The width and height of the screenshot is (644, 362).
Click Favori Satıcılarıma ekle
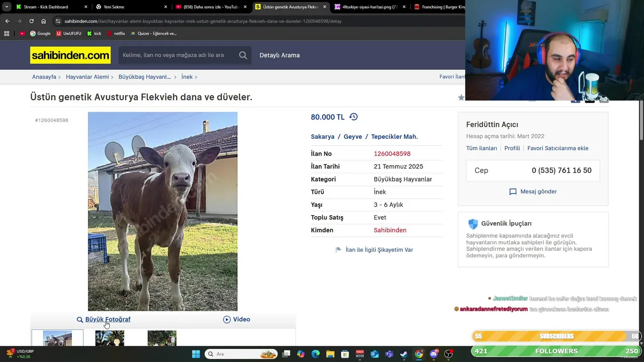click(x=557, y=148)
